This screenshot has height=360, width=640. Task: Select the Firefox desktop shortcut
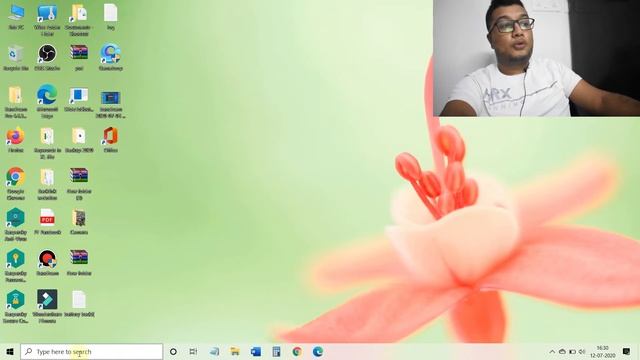pos(16,140)
